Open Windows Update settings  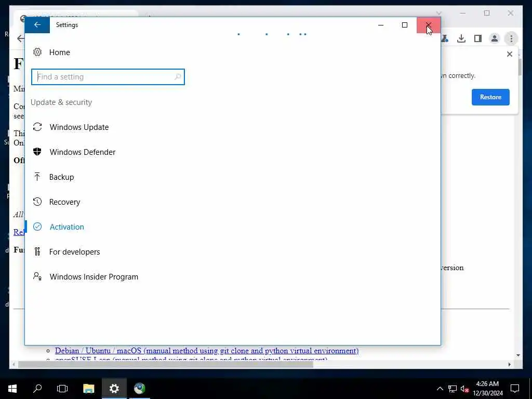79,127
